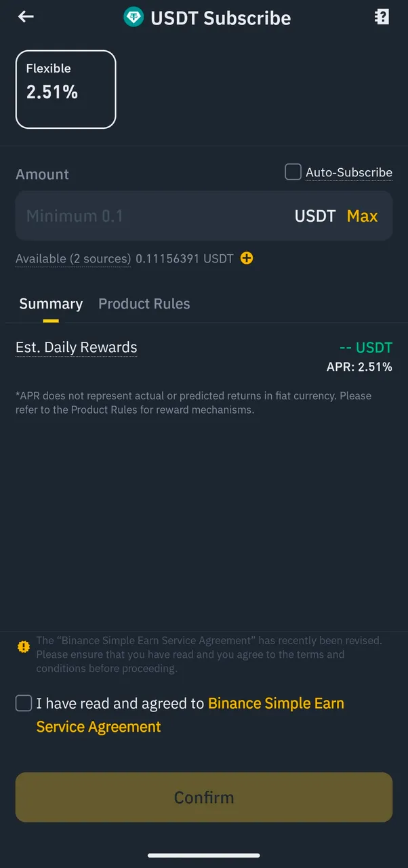Select the Flexible 2.51% option card
This screenshot has width=408, height=868.
[x=66, y=90]
